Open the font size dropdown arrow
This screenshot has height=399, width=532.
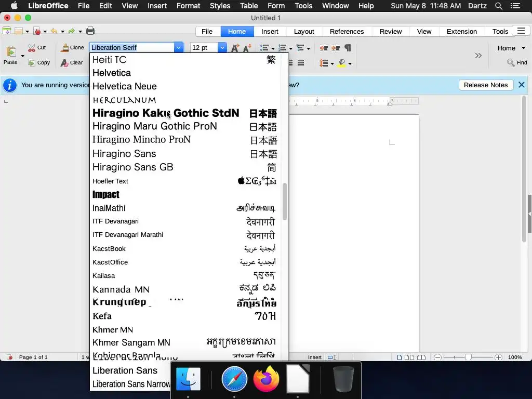[x=222, y=48]
